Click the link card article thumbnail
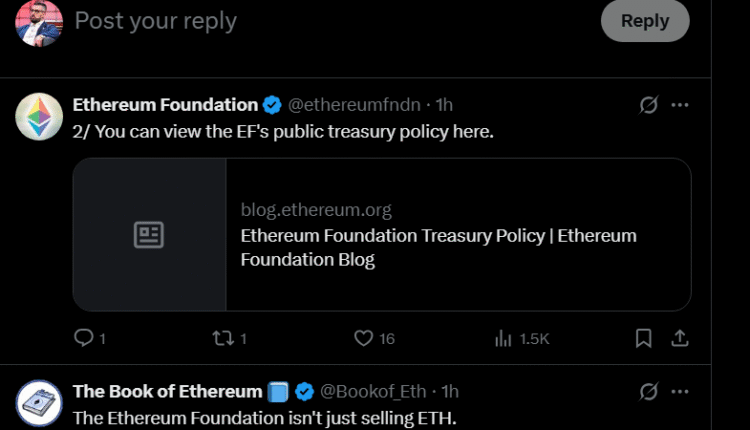 149,235
